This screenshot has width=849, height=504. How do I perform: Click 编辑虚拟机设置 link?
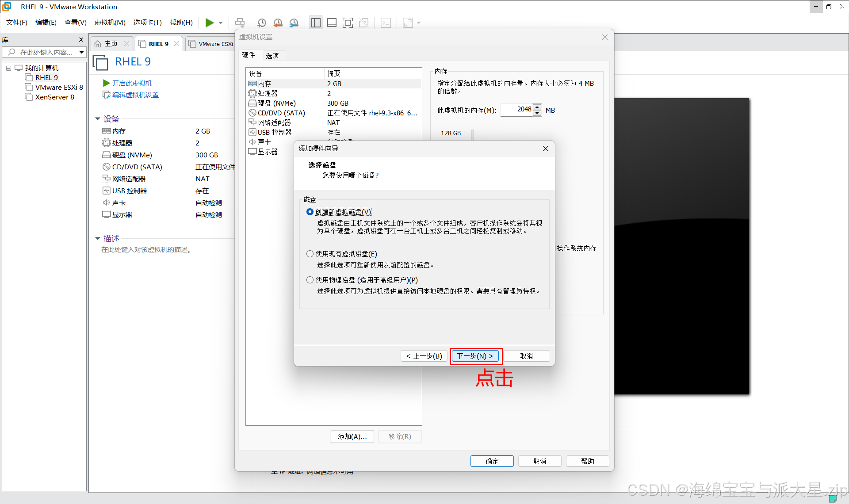pyautogui.click(x=135, y=95)
